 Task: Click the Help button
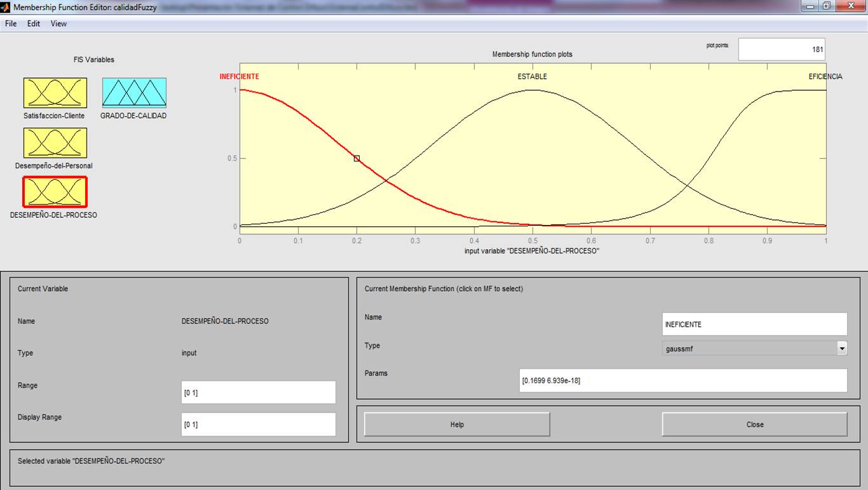457,425
